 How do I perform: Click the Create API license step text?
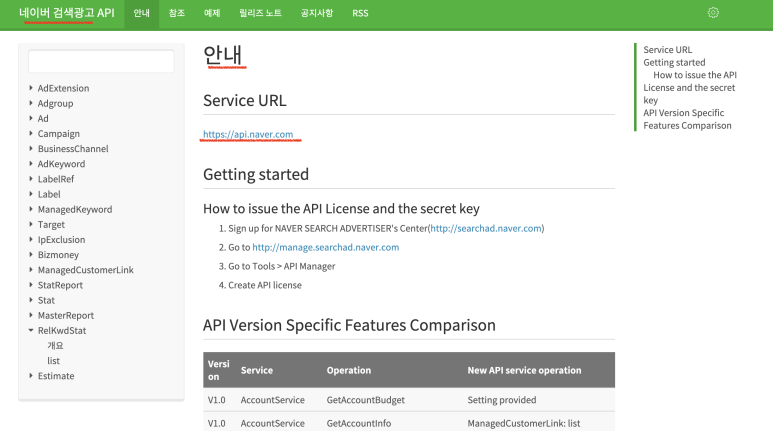265,285
